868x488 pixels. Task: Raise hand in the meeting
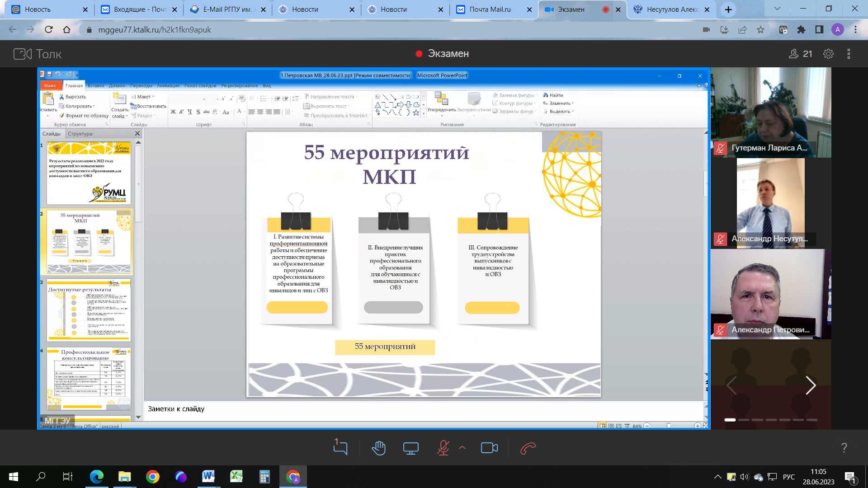(x=378, y=448)
